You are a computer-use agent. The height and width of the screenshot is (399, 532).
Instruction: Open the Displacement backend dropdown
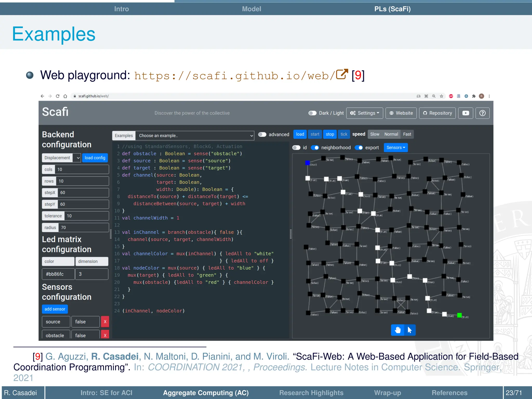click(61, 158)
